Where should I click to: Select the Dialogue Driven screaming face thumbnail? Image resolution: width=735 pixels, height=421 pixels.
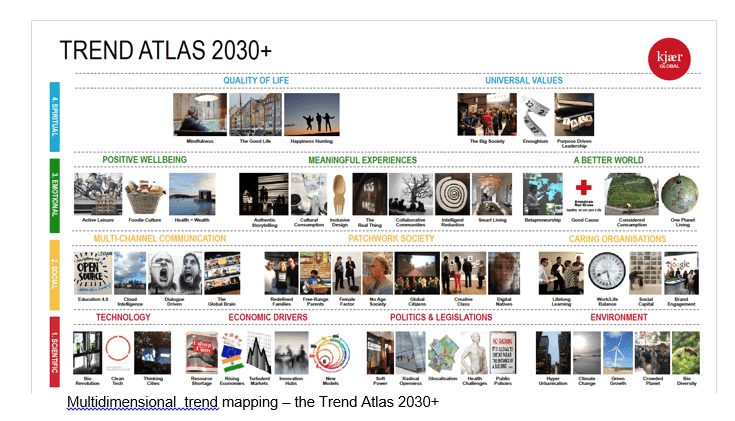(x=176, y=272)
